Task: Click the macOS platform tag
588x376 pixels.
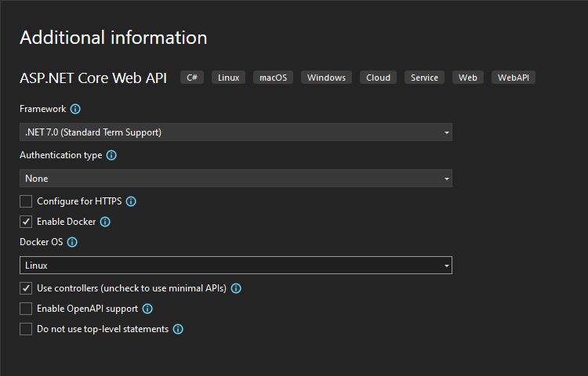Action: click(x=274, y=78)
